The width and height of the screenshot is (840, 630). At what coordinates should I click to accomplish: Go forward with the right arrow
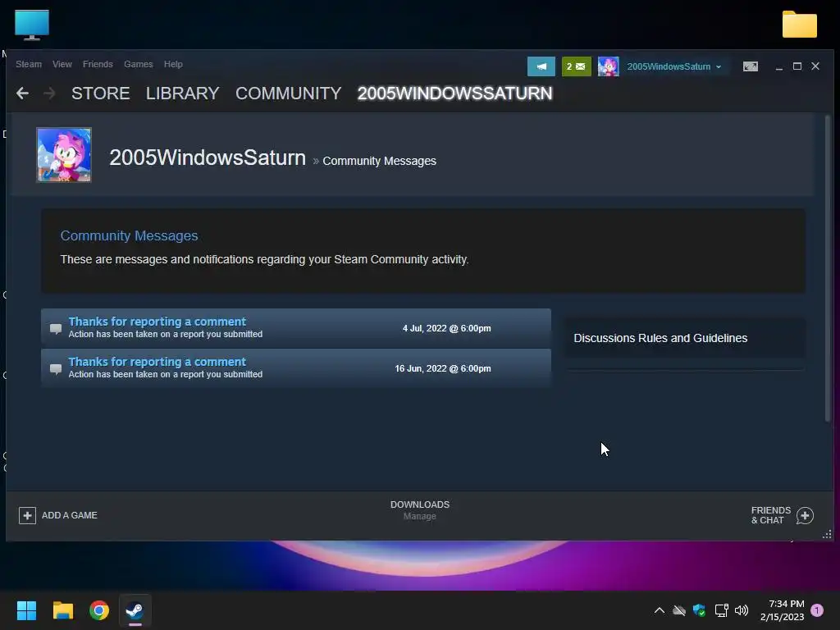click(49, 94)
